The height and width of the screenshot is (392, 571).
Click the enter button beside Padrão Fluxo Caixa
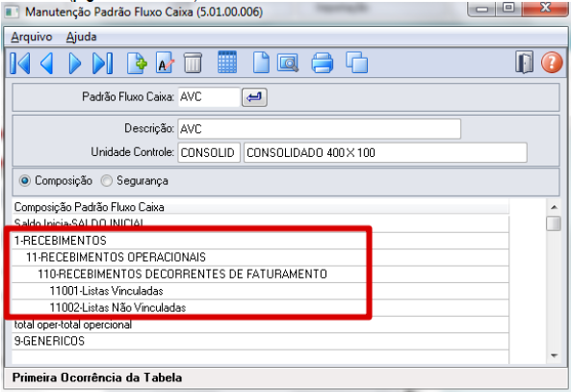coord(254,97)
